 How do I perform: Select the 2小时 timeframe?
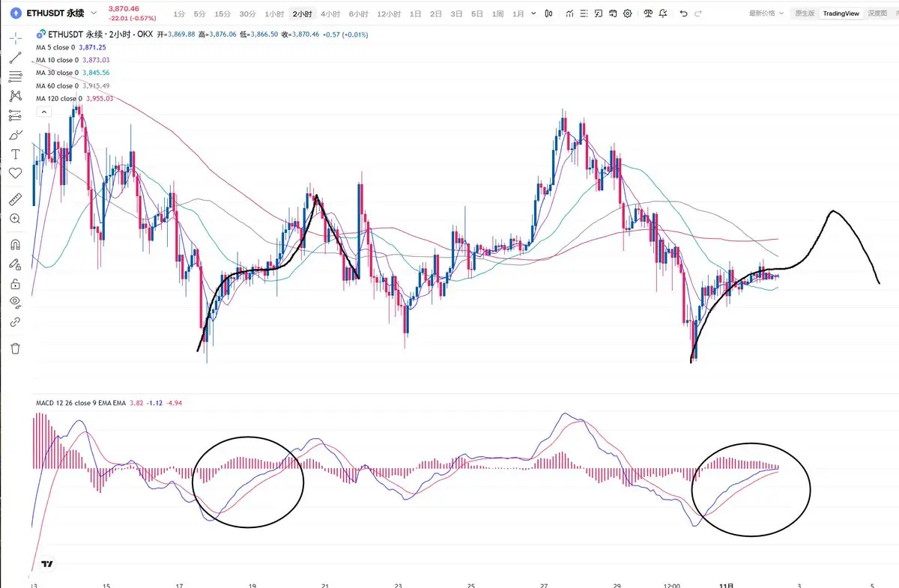coord(303,13)
